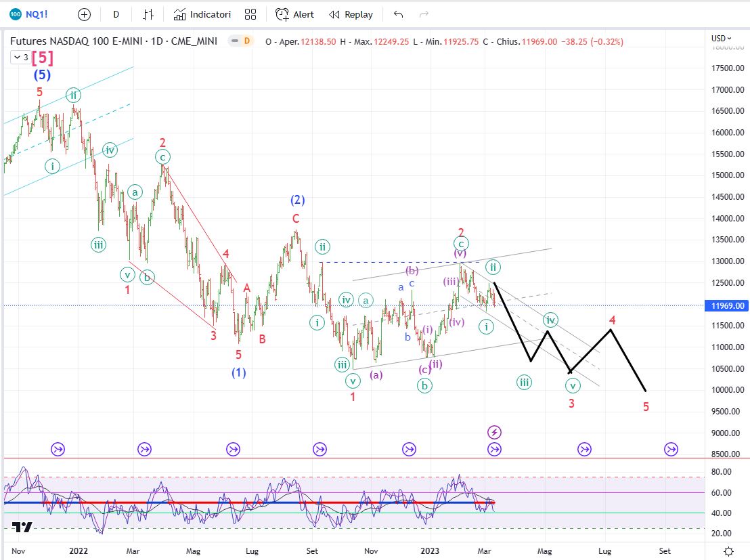The image size is (750, 560).
Task: Create a new Alert
Action: click(294, 14)
